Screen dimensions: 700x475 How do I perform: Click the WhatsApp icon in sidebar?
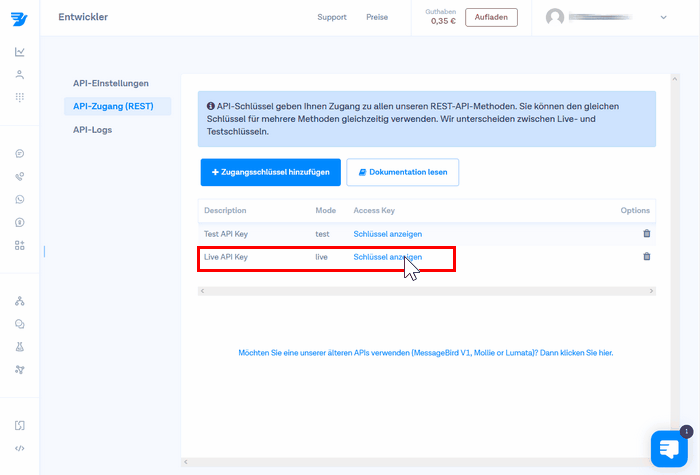(x=20, y=199)
